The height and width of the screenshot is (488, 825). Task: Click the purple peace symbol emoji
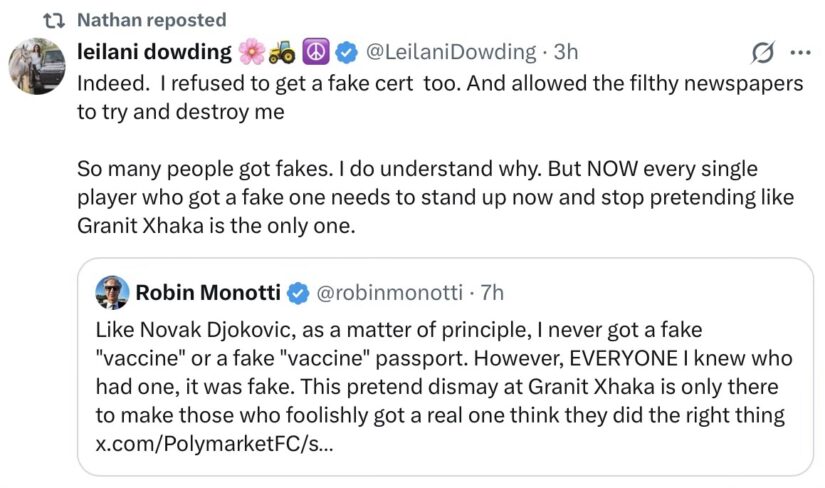pos(316,52)
